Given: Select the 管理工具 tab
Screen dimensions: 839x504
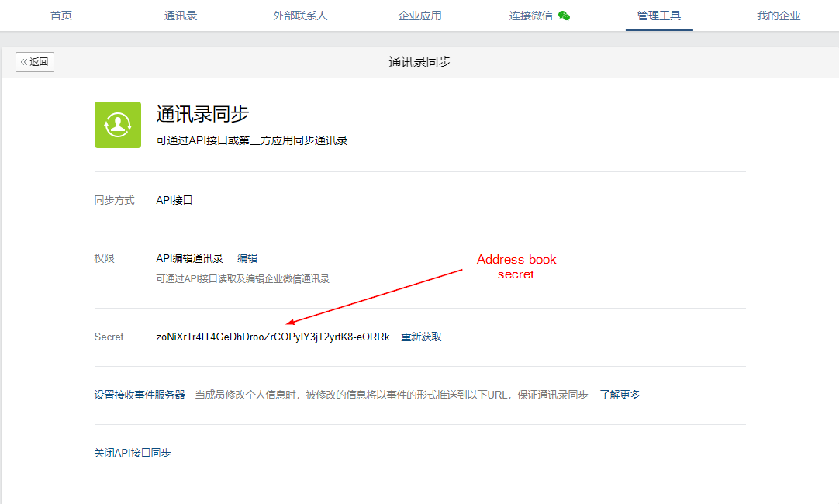Looking at the screenshot, I should click(658, 15).
